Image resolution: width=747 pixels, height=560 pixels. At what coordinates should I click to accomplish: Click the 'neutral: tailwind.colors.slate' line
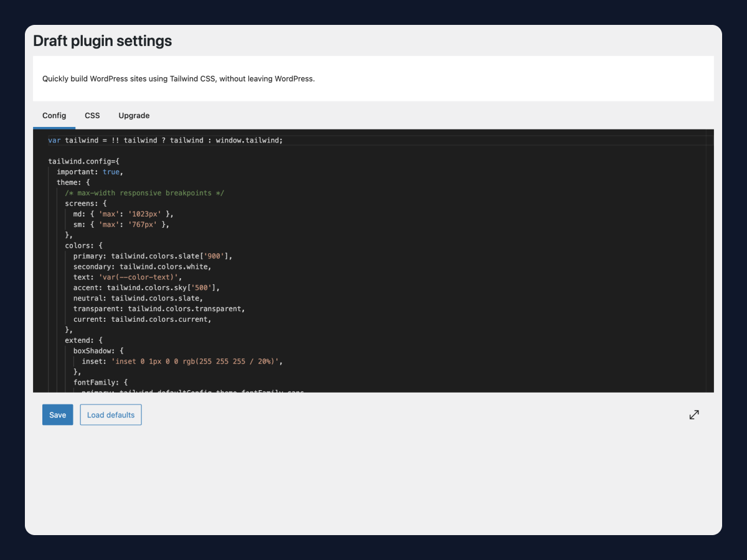click(x=138, y=299)
